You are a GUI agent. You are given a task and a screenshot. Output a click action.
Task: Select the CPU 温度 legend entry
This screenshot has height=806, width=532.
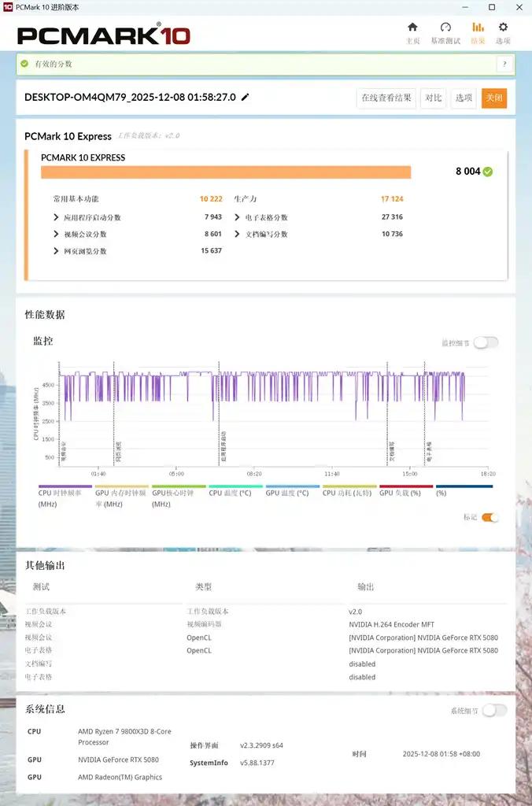(x=235, y=491)
